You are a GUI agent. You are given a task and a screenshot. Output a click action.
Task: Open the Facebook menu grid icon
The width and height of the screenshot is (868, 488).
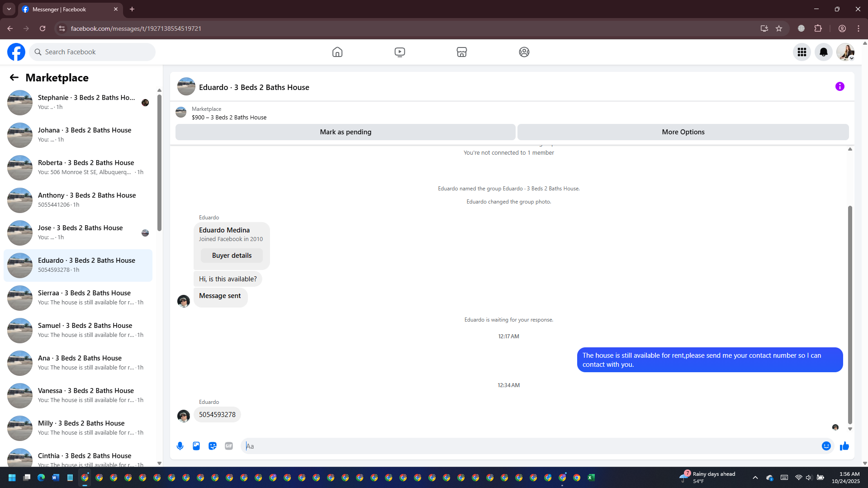tap(802, 52)
